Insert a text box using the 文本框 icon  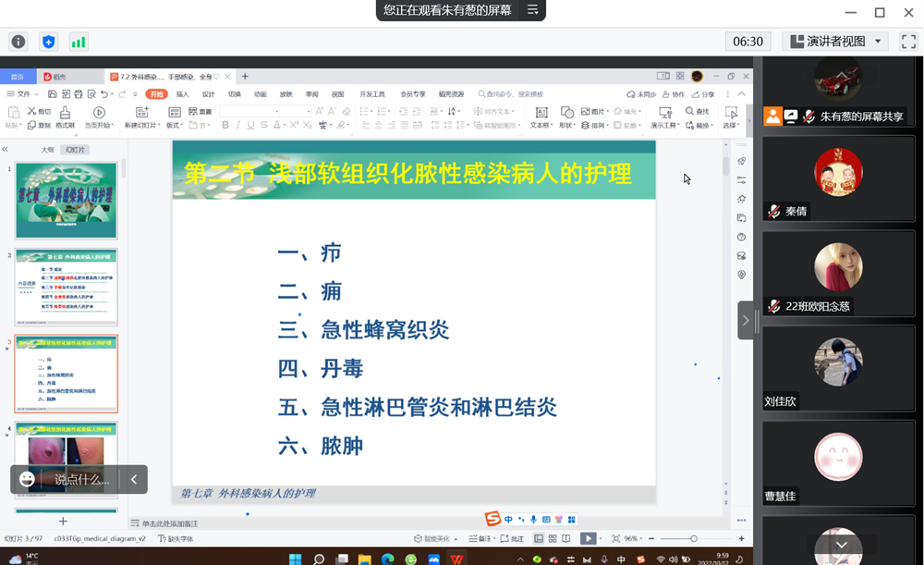(541, 113)
